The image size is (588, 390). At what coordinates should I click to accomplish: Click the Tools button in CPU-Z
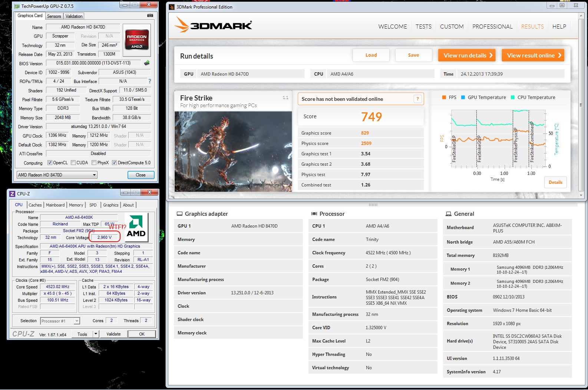tap(82, 334)
